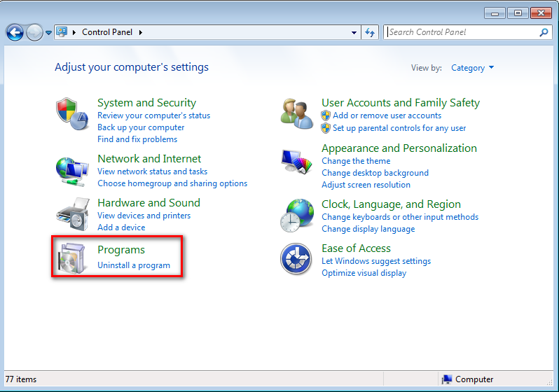Click Set up parental controls for any user
The height and width of the screenshot is (392, 559).
tap(399, 128)
